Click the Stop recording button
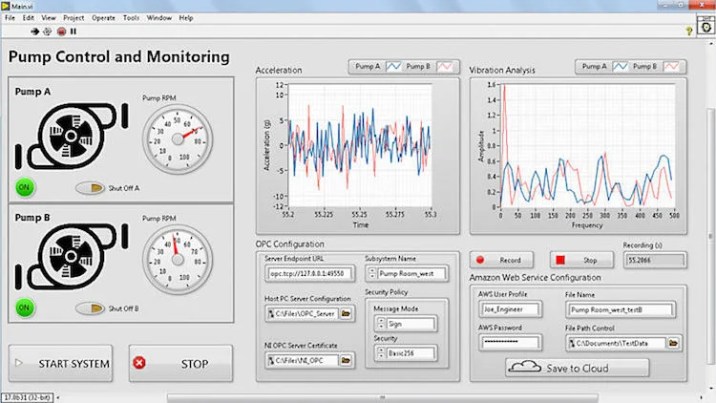This screenshot has height=403, width=716. pyautogui.click(x=582, y=260)
